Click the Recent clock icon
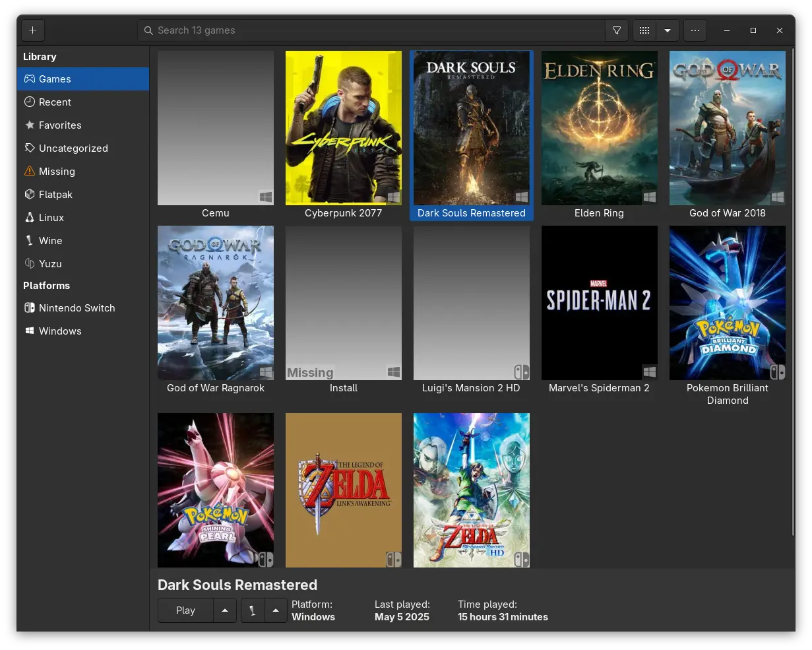Viewport: 812px width, 650px height. [x=30, y=102]
